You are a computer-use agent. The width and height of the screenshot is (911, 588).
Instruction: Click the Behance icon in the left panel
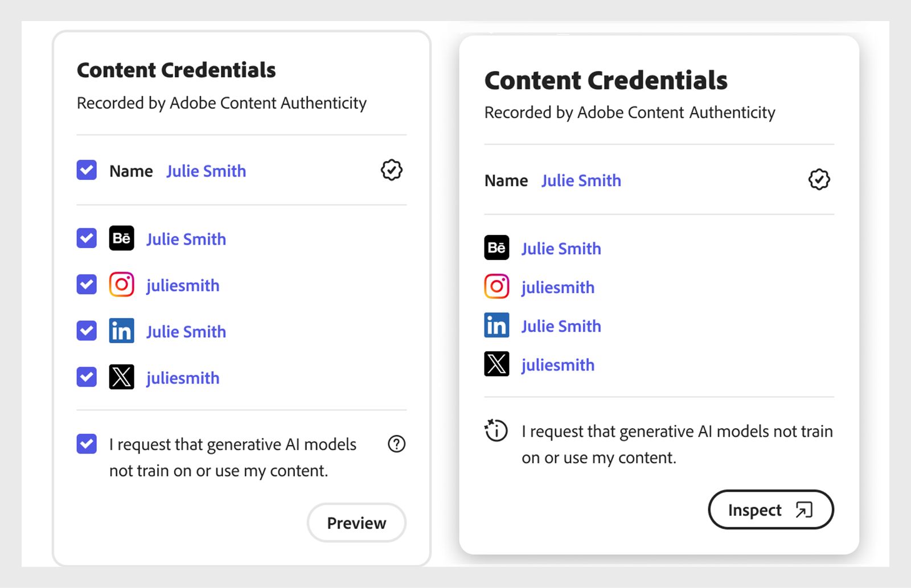pos(121,239)
